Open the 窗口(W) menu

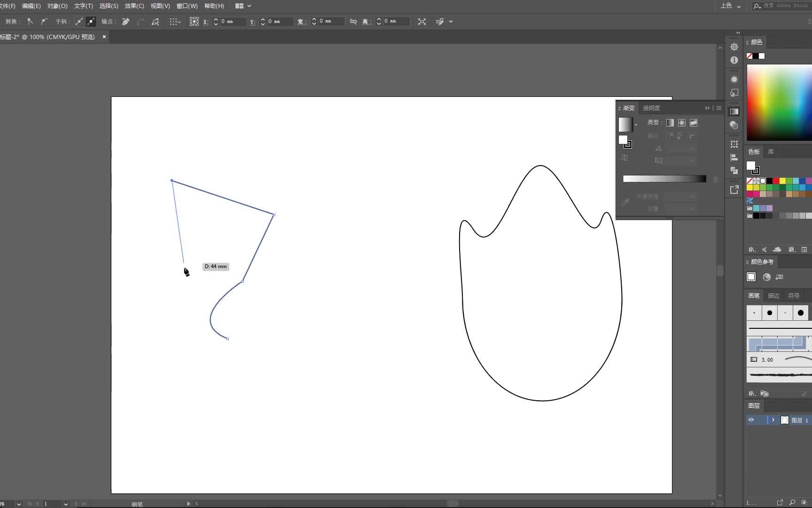click(187, 6)
